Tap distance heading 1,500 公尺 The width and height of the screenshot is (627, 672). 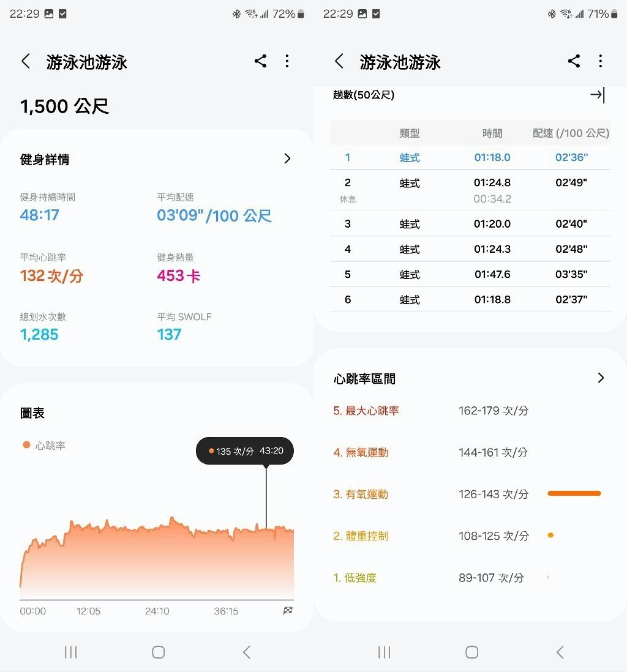pyautogui.click(x=64, y=106)
